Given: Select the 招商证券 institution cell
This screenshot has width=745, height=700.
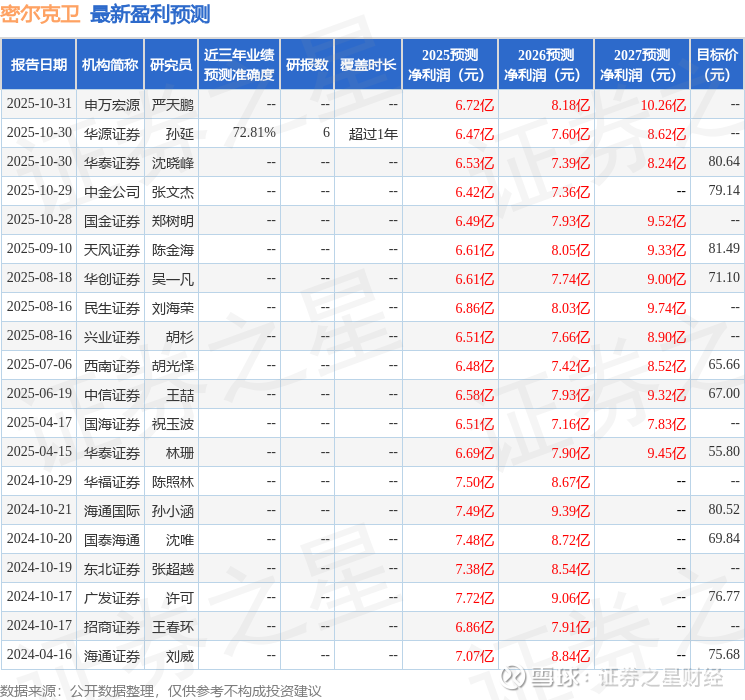Looking at the screenshot, I should pyautogui.click(x=112, y=627).
